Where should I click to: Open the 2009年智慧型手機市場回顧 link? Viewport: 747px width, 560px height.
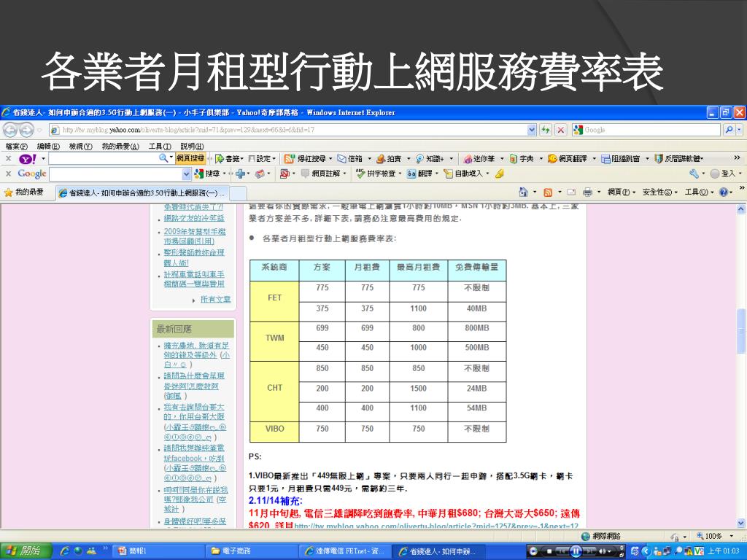tap(195, 236)
